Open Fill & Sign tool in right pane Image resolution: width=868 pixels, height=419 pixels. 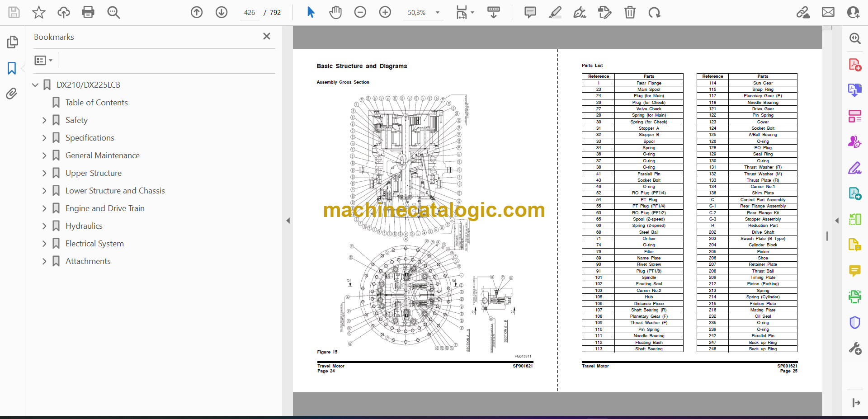854,168
